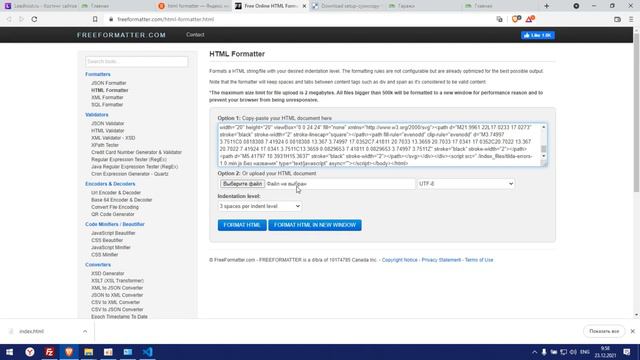Click the Показать все downloads button
The height and width of the screenshot is (360, 640).
(x=604, y=331)
